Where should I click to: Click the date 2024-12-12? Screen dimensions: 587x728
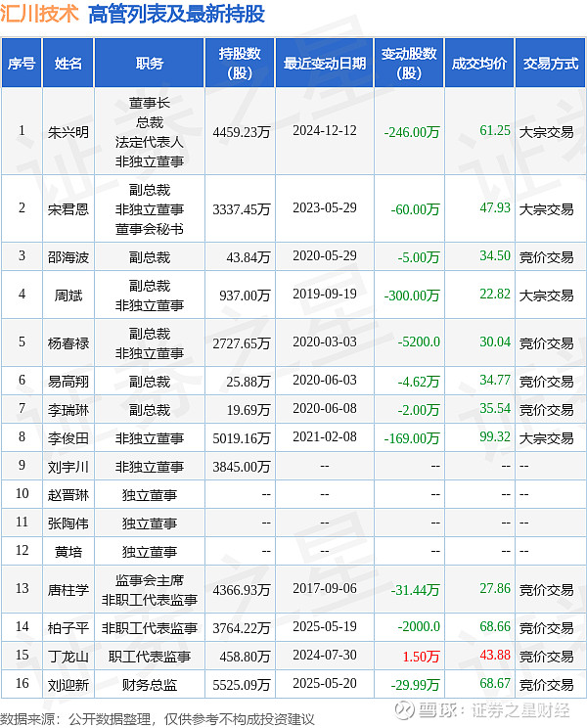[x=325, y=130]
